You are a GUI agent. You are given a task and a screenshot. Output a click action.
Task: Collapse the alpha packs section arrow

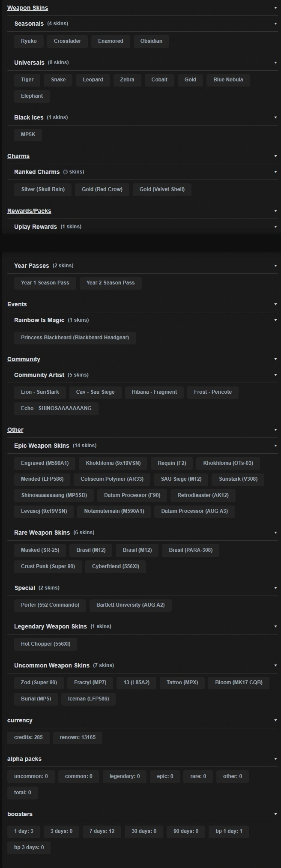pyautogui.click(x=275, y=759)
